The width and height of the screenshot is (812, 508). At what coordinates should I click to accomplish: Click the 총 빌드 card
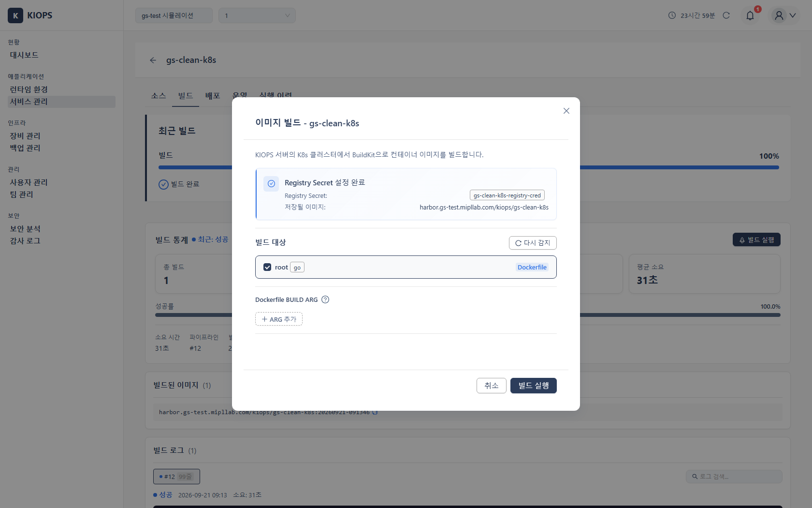coord(194,274)
